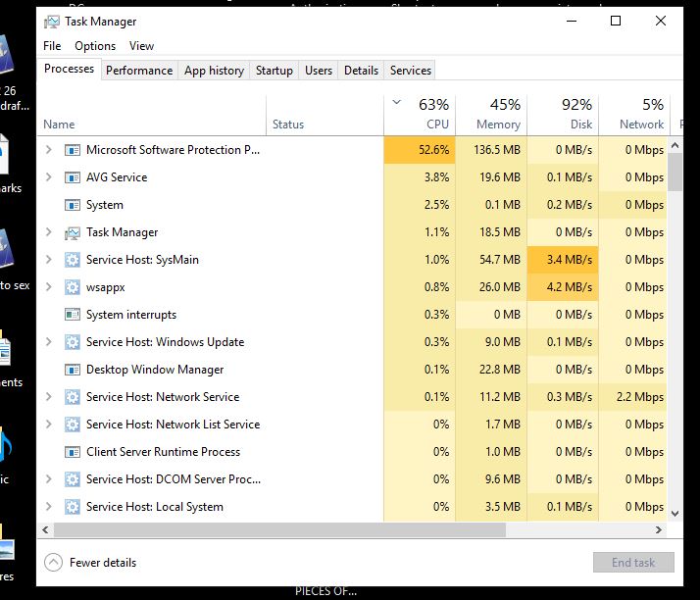The width and height of the screenshot is (700, 600).
Task: Click the Microsoft Software Protection process icon
Action: coord(73,150)
